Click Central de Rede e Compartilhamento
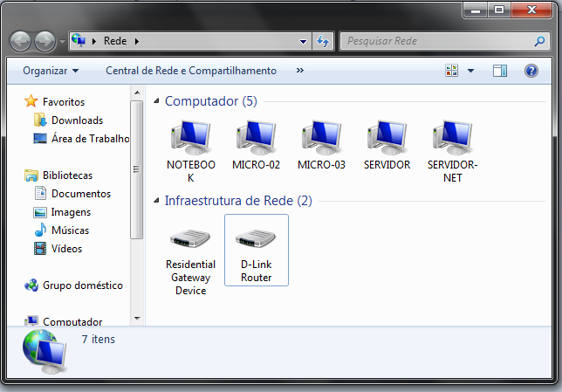 click(190, 71)
